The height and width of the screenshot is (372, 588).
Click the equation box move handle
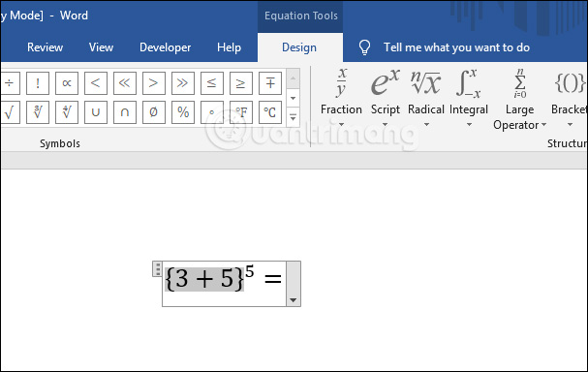tap(158, 269)
